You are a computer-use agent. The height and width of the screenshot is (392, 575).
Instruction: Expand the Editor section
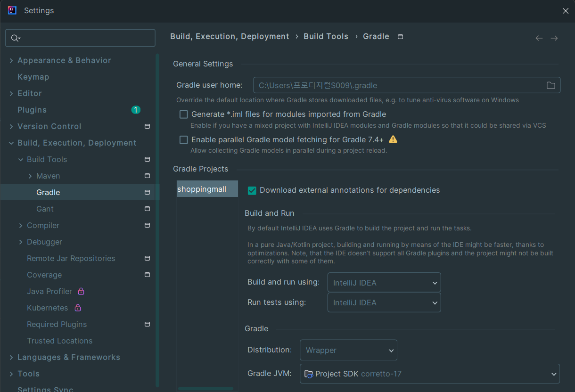(x=11, y=93)
